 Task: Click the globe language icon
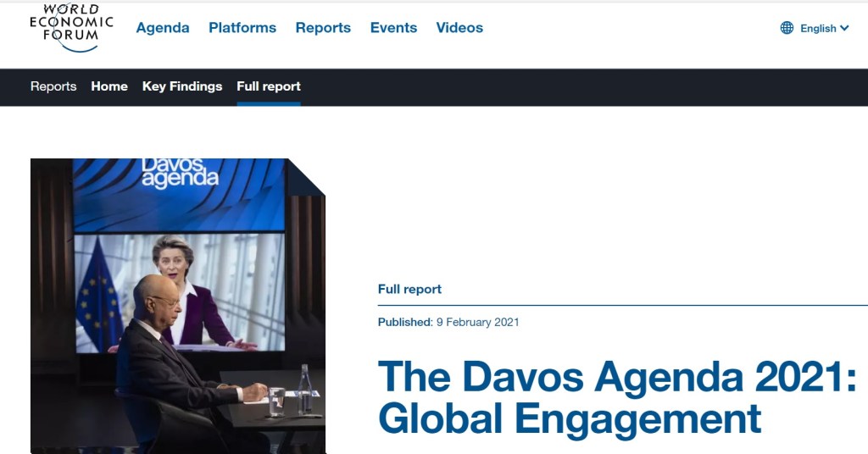click(x=787, y=28)
